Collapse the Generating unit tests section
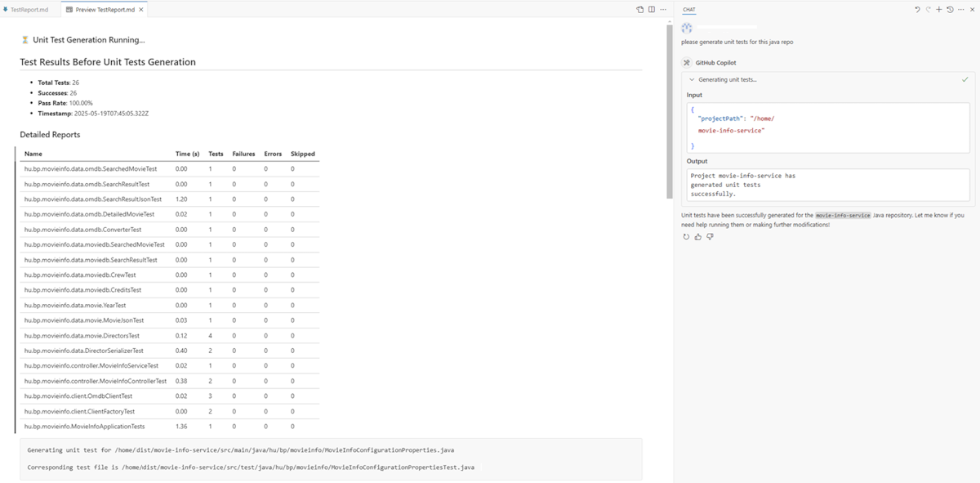Image resolution: width=980 pixels, height=483 pixels. [693, 79]
